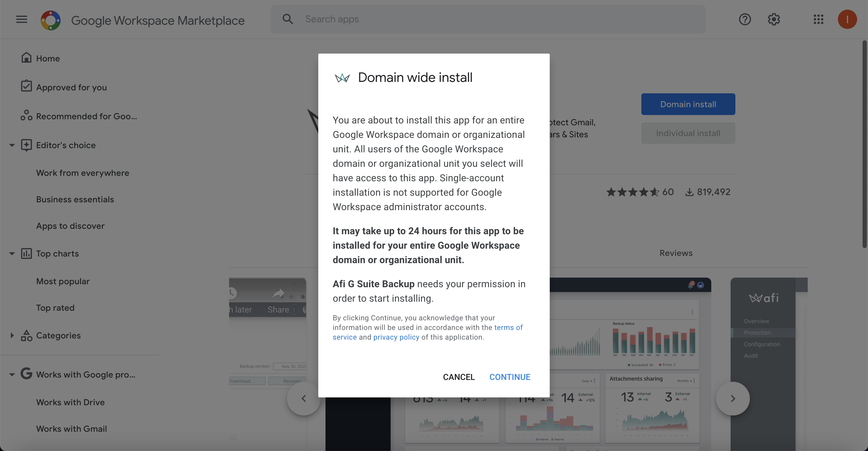Screen dimensions: 868x451
Task: Click the Recommended for Google icon
Action: (x=26, y=115)
